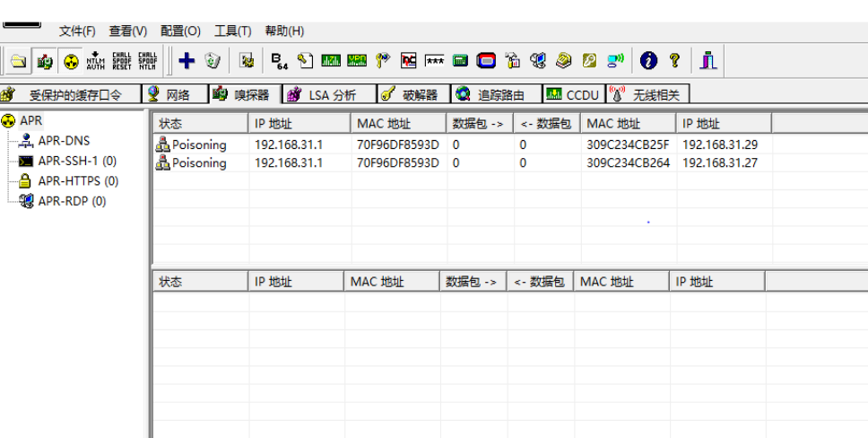Click the purple exit door icon

pyautogui.click(x=708, y=60)
